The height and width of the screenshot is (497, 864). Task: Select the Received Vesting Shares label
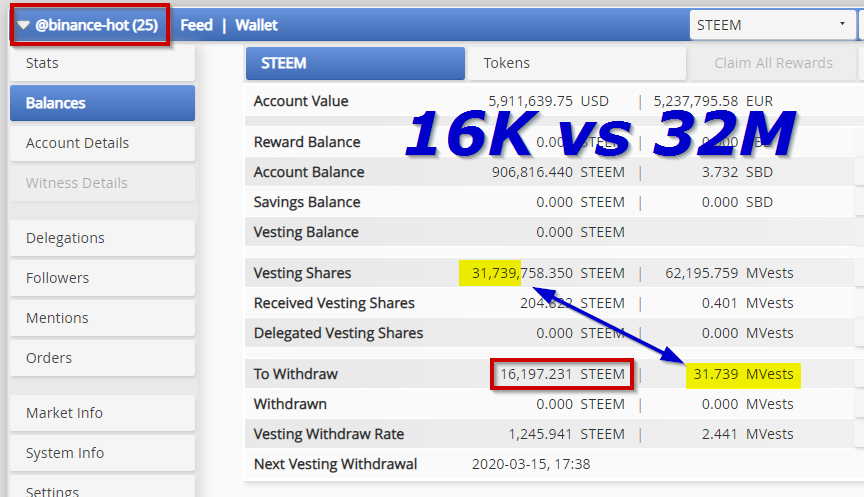334,304
